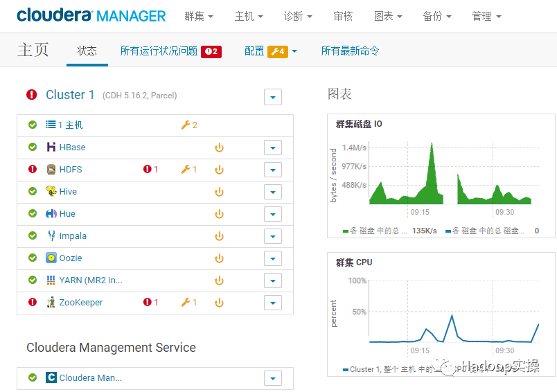Click the Impala restart-needed power icon
557x392 pixels.
point(219,236)
